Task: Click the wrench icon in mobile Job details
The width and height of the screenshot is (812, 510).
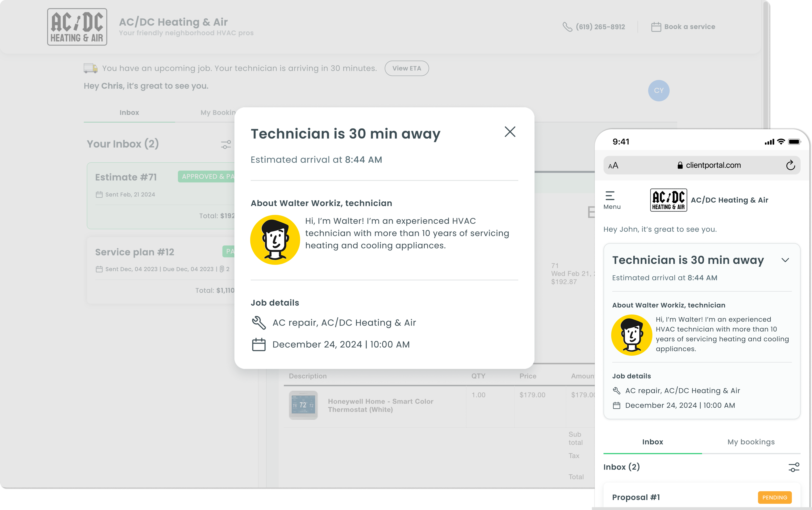Action: pyautogui.click(x=616, y=391)
